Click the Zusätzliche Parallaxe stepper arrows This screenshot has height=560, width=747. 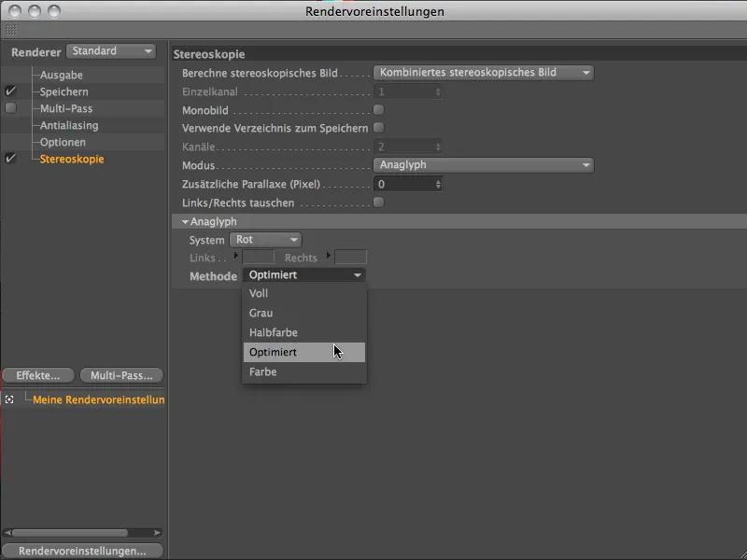tap(438, 184)
